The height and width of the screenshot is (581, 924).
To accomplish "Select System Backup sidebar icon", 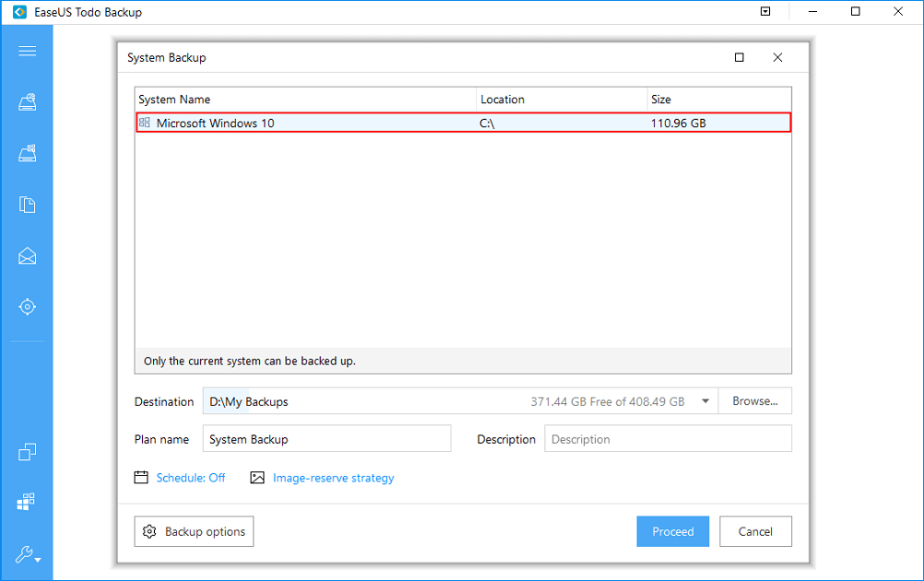I will point(27,154).
